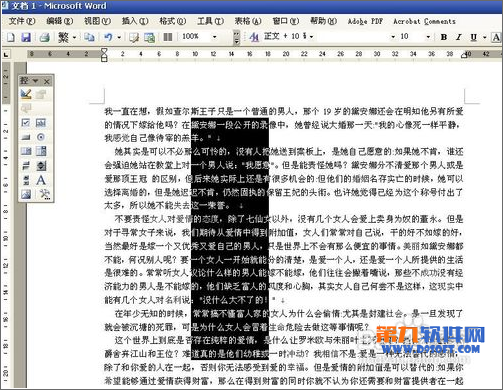Viewport: 503px width, 390px height.
Task: Insert a spin button control
Action: point(41,166)
